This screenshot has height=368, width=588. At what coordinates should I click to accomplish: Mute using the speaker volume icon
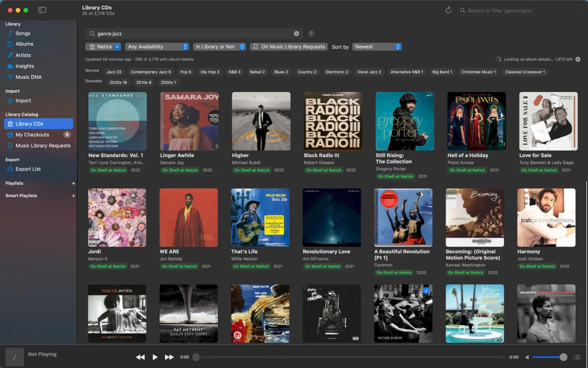(527, 357)
